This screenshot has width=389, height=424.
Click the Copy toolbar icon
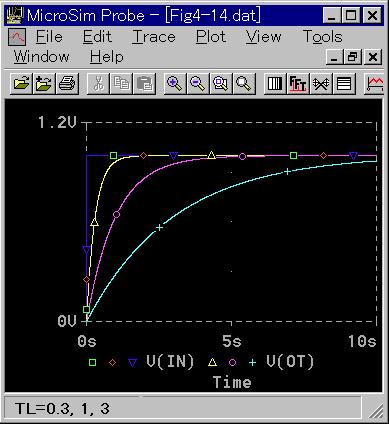[121, 83]
